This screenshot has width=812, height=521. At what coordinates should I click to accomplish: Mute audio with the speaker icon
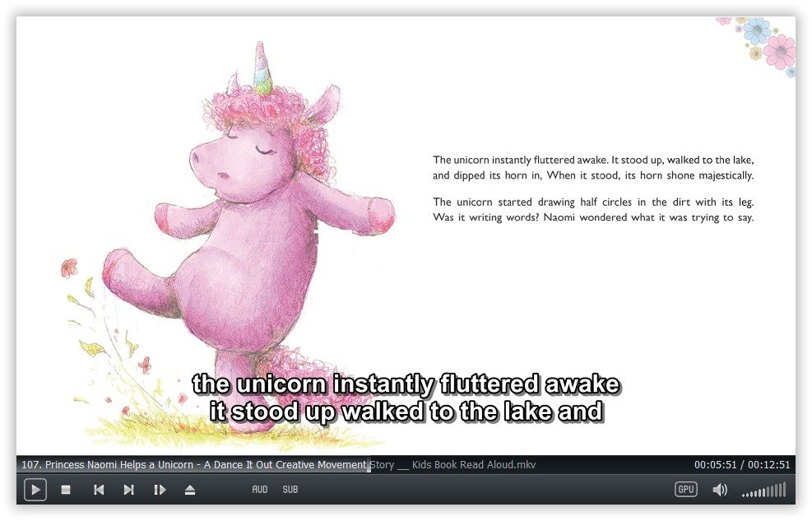[720, 490]
